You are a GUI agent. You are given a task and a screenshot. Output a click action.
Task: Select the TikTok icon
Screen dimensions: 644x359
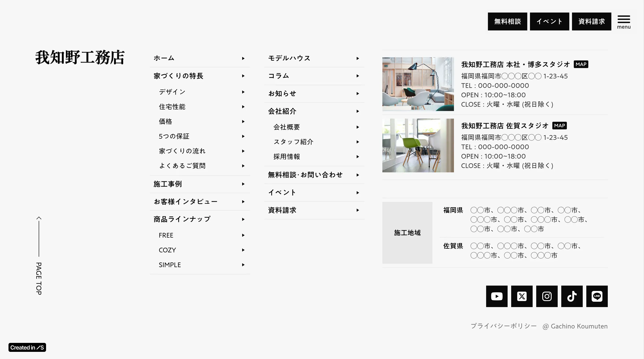click(572, 296)
